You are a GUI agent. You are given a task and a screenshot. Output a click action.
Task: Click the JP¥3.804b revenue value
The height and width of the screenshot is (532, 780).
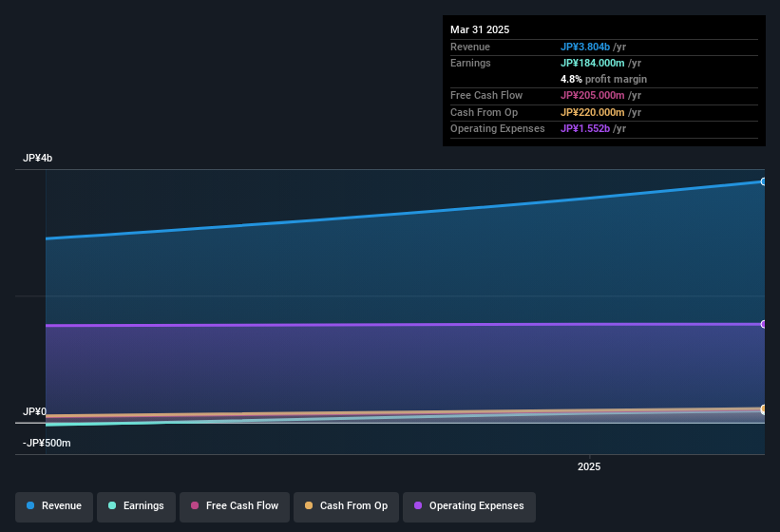(x=585, y=47)
